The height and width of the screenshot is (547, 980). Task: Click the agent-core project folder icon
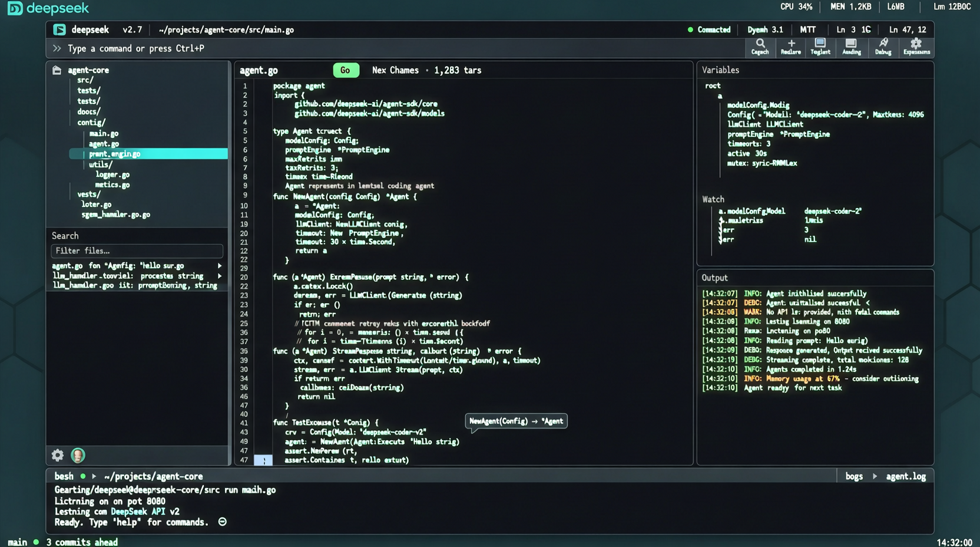click(57, 70)
